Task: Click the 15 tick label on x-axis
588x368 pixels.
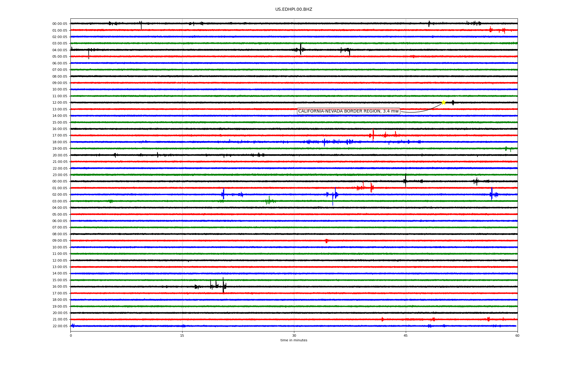Action: (182, 335)
